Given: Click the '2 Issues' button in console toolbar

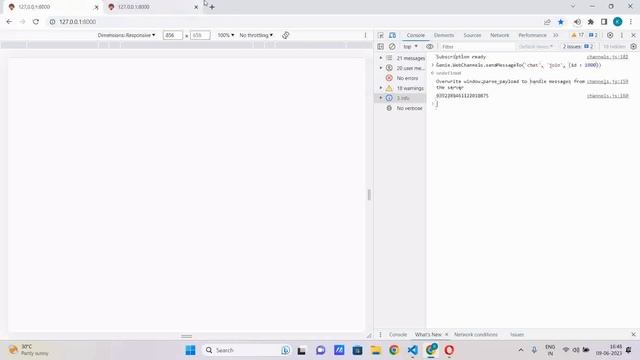Looking at the screenshot, I should [x=578, y=47].
